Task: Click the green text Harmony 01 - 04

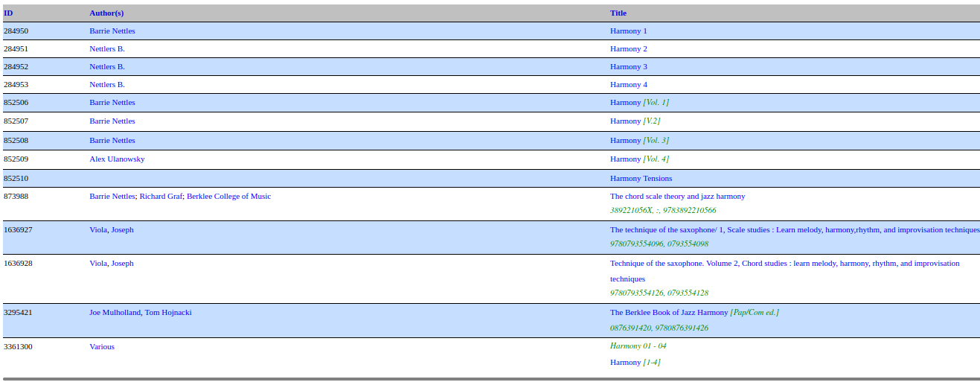Action: [x=638, y=346]
